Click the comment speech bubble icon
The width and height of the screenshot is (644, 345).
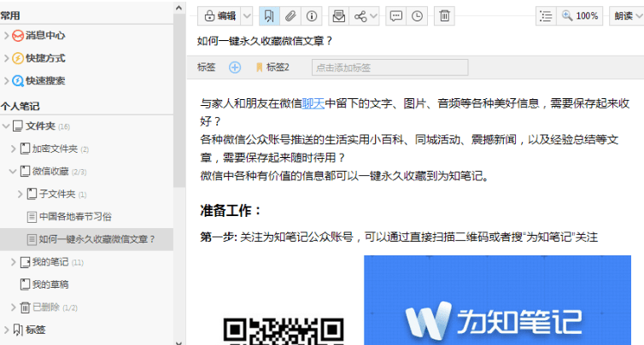tap(396, 16)
